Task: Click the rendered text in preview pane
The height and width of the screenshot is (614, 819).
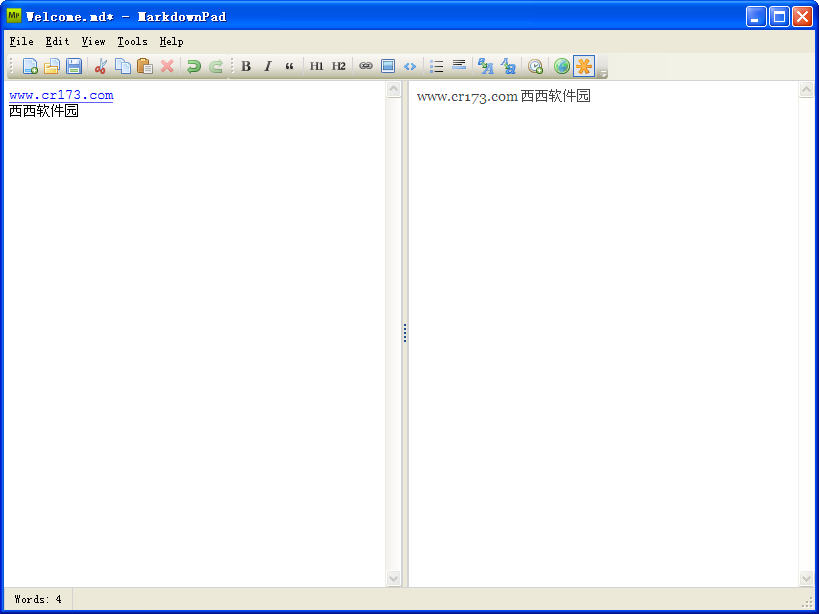Action: point(504,96)
